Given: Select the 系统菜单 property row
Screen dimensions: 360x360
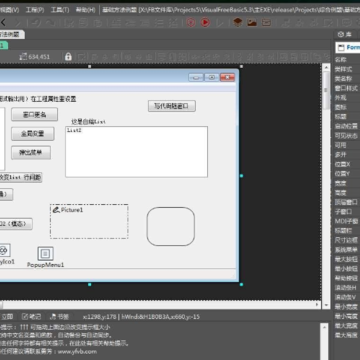Looking at the screenshot, I should tap(347, 250).
